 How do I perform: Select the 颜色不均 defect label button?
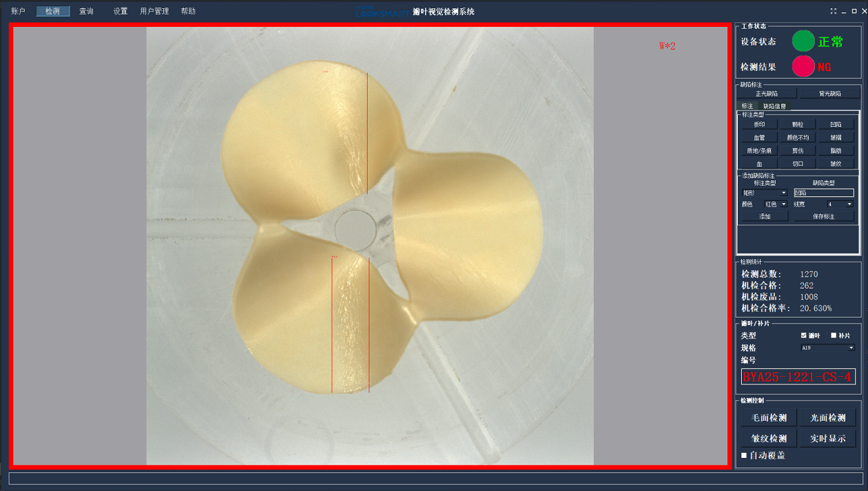coord(798,138)
